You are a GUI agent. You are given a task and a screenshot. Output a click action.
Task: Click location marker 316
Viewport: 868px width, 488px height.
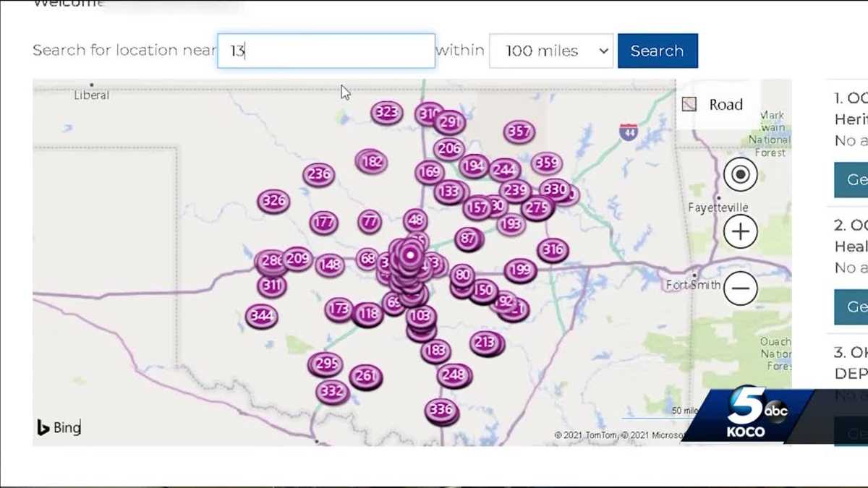pyautogui.click(x=553, y=251)
